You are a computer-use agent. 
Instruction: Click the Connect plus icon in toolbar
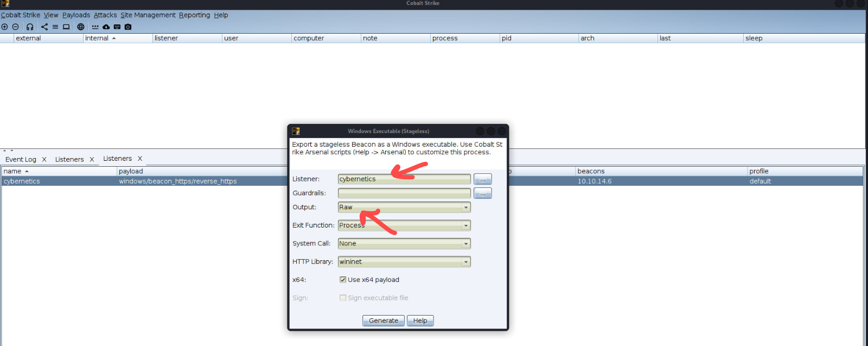[x=4, y=27]
